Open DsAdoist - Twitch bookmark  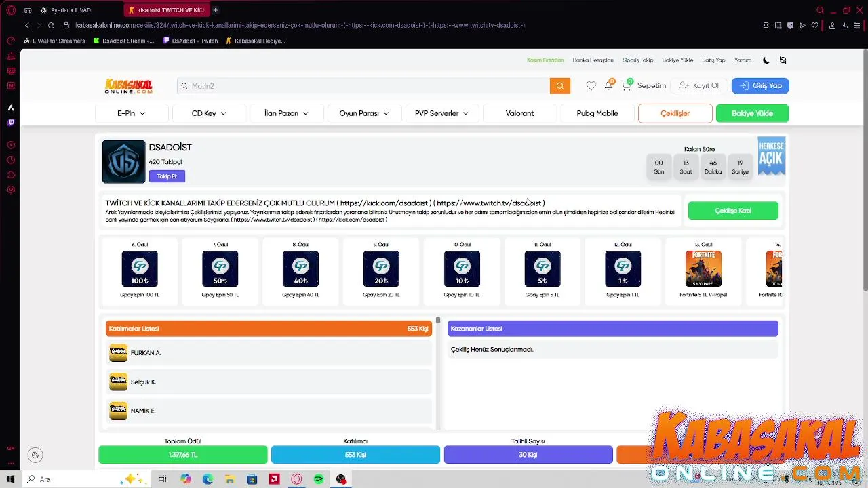coord(191,41)
